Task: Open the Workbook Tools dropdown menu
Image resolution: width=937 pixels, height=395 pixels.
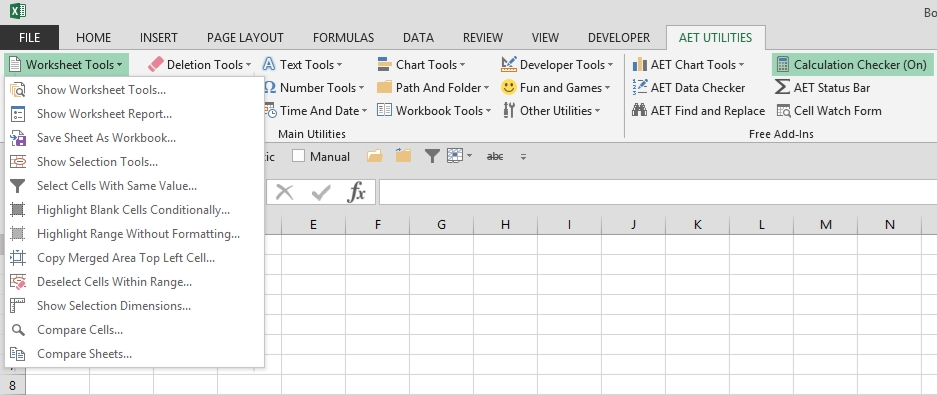Action: [x=434, y=111]
